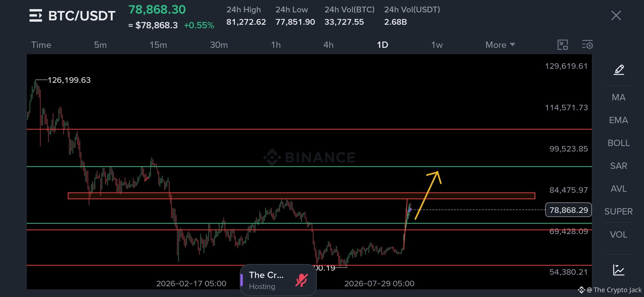Select the 1D interval tab
Image resolution: width=644 pixels, height=297 pixels.
pyautogui.click(x=382, y=45)
